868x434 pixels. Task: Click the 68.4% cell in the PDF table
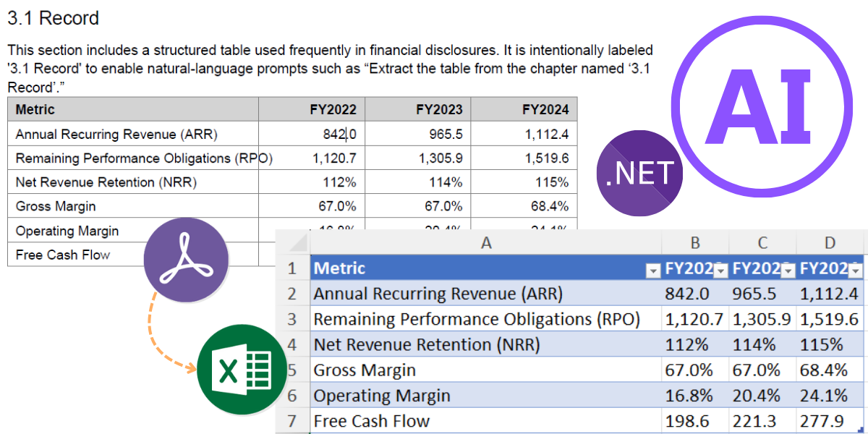tap(524, 206)
